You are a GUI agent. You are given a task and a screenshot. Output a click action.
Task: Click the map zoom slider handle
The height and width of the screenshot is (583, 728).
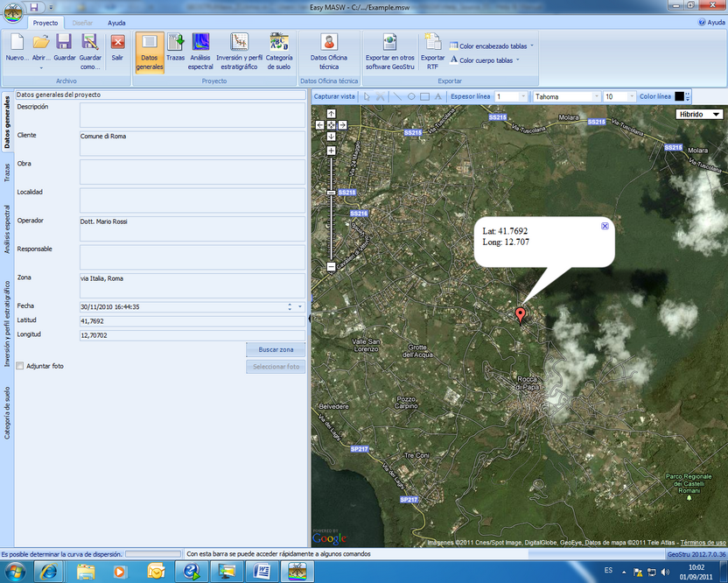coord(331,193)
